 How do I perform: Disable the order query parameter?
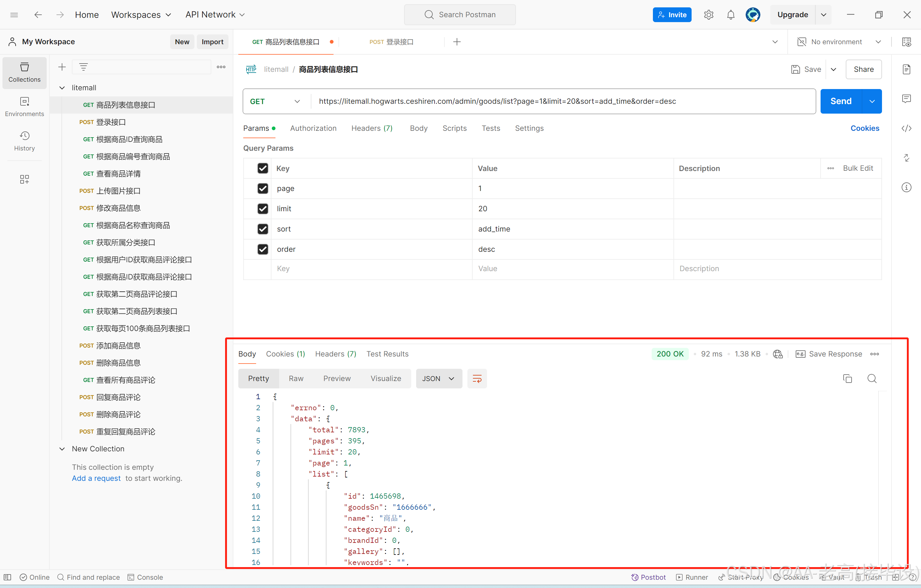(x=263, y=249)
